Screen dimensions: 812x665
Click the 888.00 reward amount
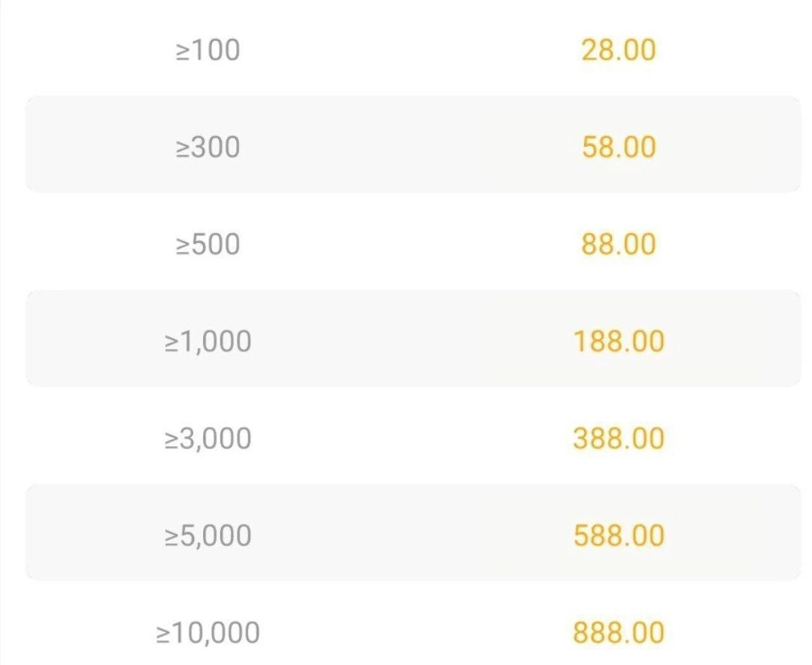coord(619,633)
